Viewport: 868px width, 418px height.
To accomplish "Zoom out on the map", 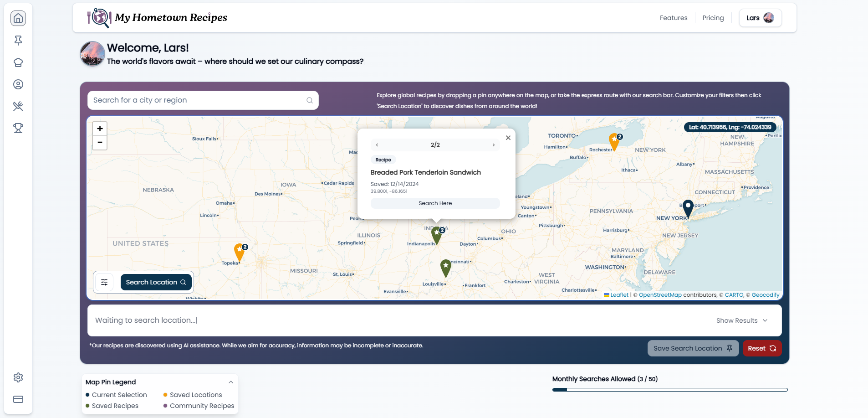I will click(100, 143).
